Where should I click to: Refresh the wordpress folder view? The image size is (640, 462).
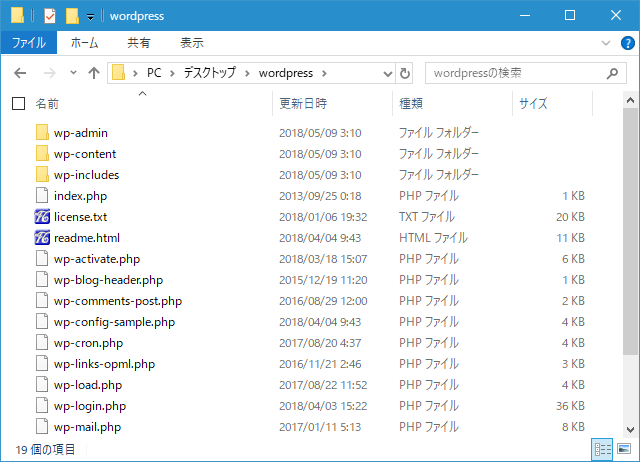pyautogui.click(x=404, y=73)
